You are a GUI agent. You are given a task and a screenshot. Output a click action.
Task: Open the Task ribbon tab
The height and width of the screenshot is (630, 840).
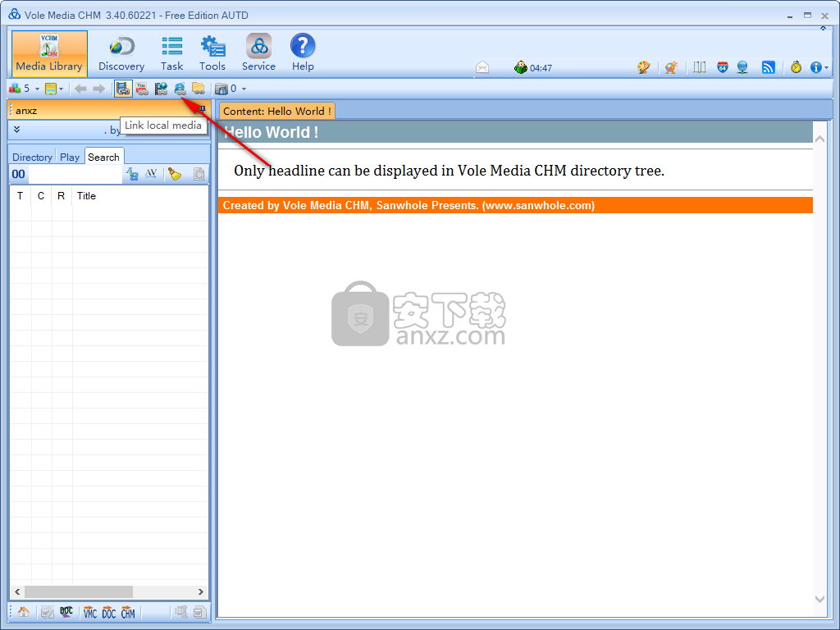[x=172, y=53]
